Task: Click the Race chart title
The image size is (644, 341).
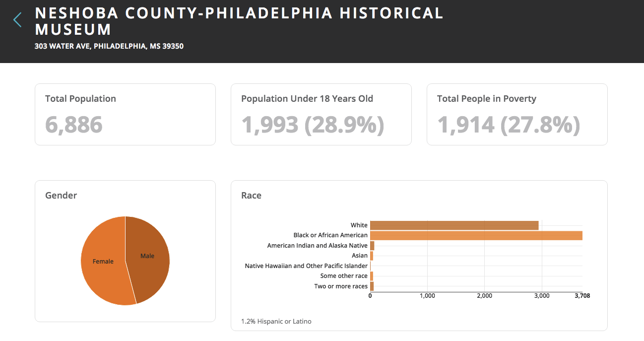Action: pos(251,196)
